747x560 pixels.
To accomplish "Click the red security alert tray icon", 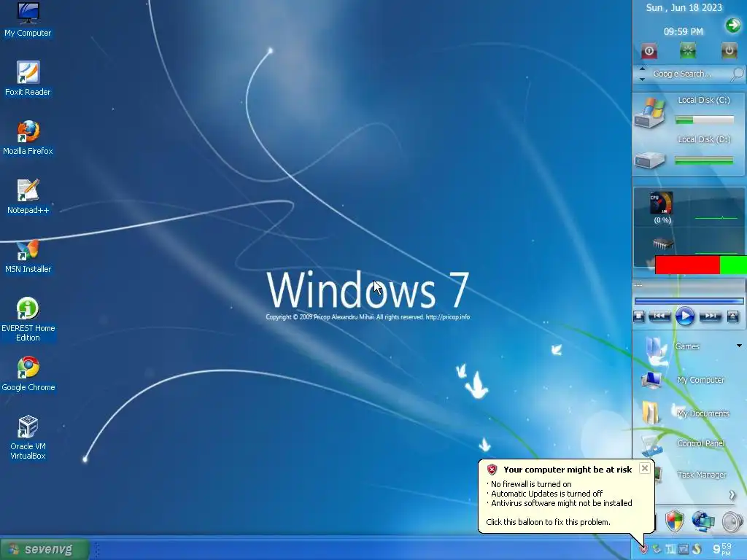I will [643, 550].
